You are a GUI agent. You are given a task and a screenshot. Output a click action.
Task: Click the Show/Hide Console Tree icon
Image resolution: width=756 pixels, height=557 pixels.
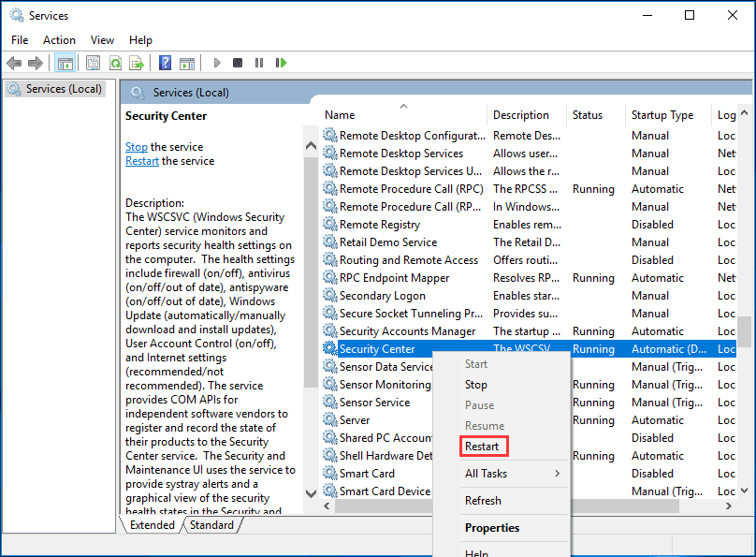(65, 63)
